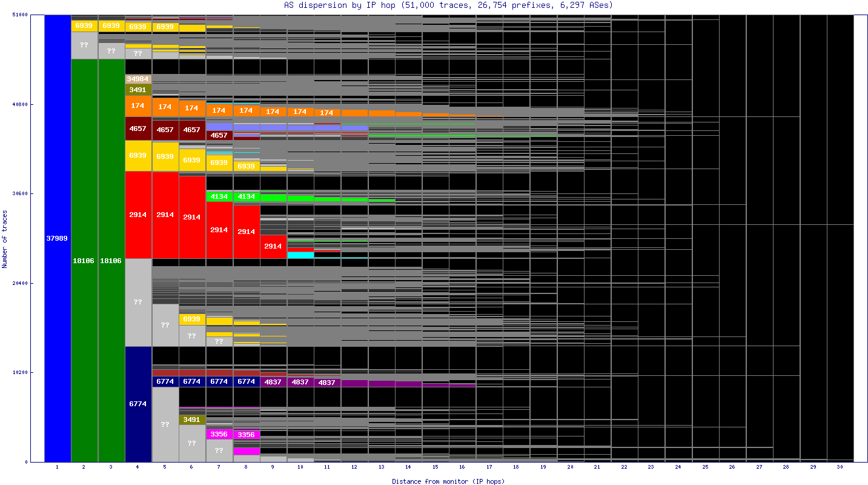
Task: Select the orange 174 block at hop 6
Action: (x=192, y=108)
